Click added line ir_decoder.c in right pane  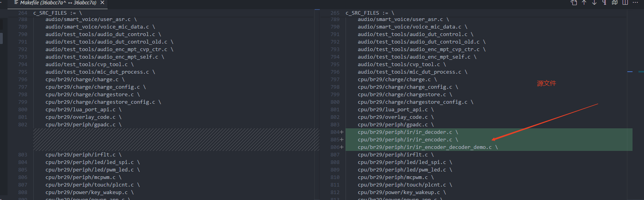coord(408,132)
